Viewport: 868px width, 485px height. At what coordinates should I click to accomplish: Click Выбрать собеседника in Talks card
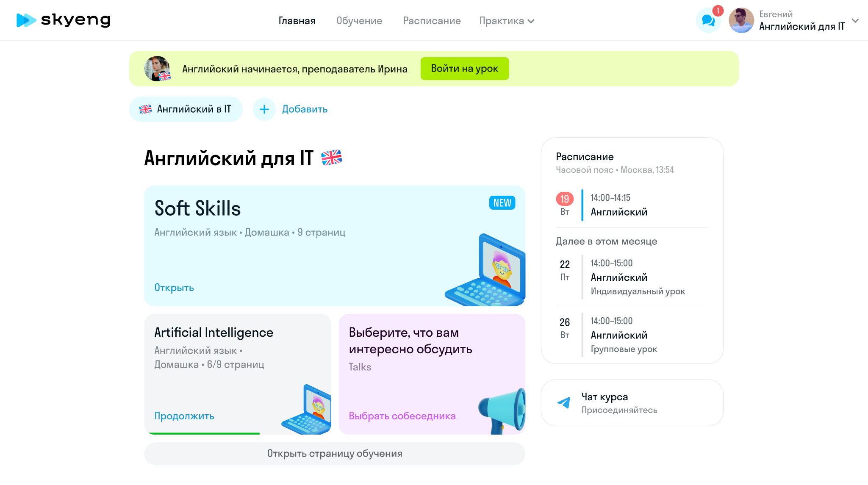(402, 416)
